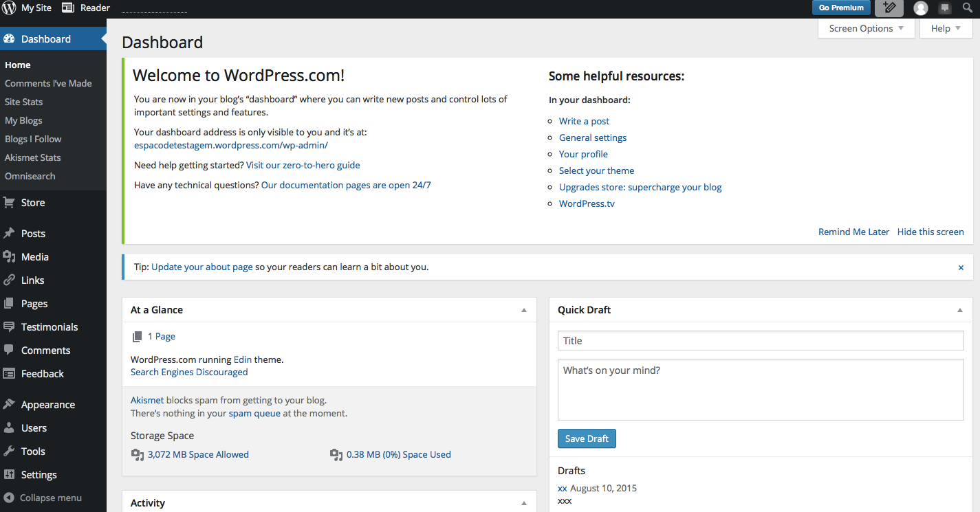The image size is (980, 512).
Task: Open the Screen Options dropdown
Action: tap(867, 28)
